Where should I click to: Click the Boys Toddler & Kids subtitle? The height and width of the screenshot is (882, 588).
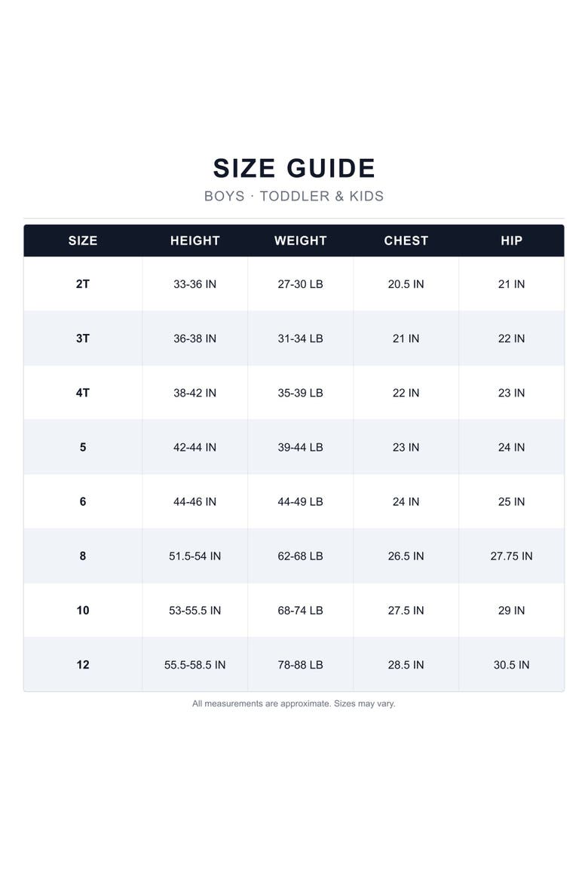pyautogui.click(x=294, y=196)
